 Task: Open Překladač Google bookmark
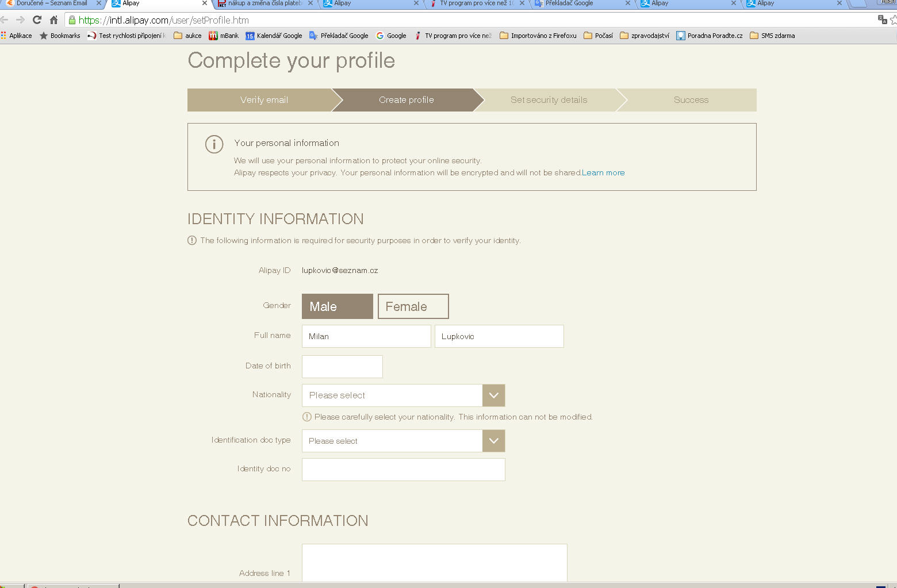339,36
